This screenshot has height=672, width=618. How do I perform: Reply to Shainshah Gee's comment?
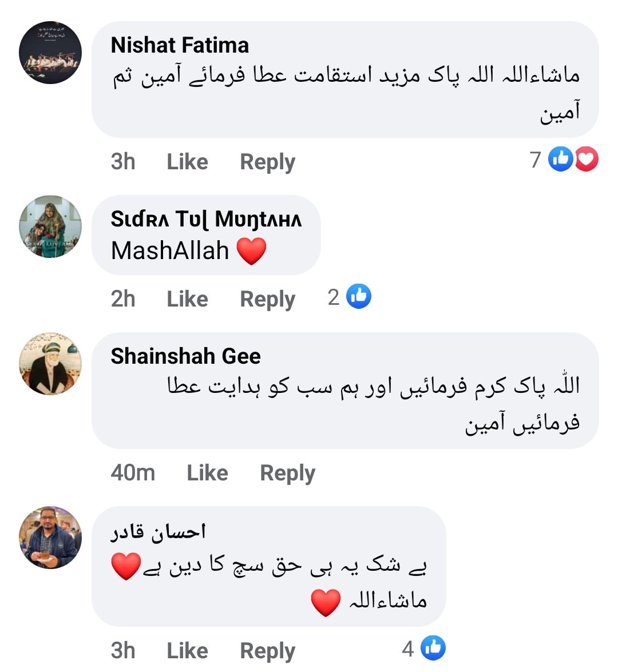287,473
